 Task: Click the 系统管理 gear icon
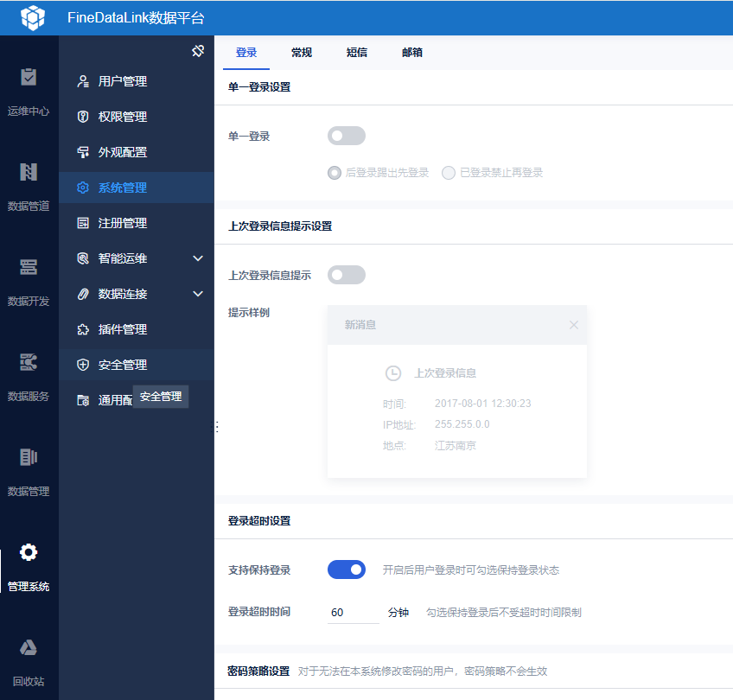[83, 188]
